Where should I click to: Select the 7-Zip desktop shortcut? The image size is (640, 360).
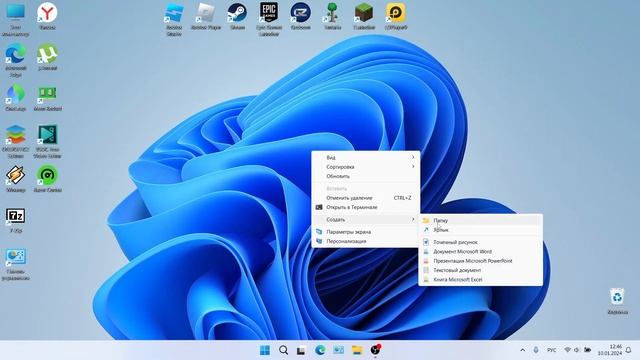(x=16, y=220)
